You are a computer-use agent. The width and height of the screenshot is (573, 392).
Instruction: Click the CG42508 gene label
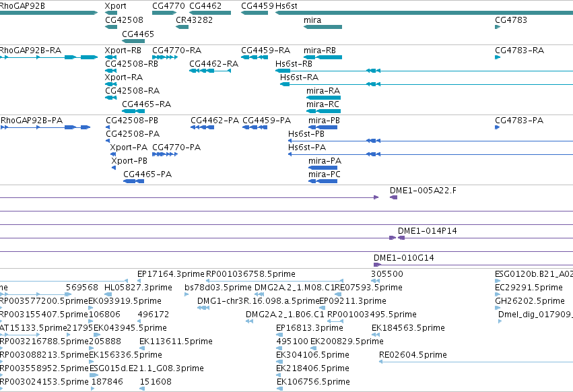(x=125, y=20)
